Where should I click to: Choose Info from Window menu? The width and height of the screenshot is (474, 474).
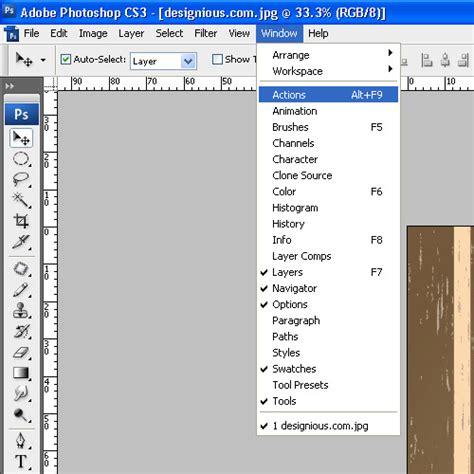point(328,240)
